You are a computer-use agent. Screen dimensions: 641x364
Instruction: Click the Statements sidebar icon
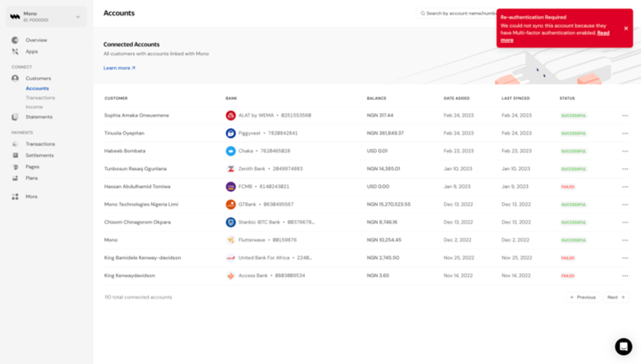point(15,117)
